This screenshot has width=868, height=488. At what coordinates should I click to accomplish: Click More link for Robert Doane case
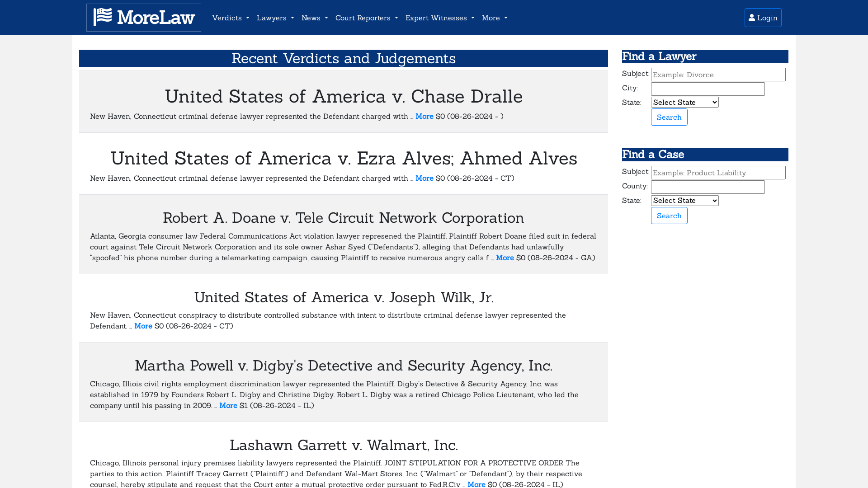(x=505, y=258)
